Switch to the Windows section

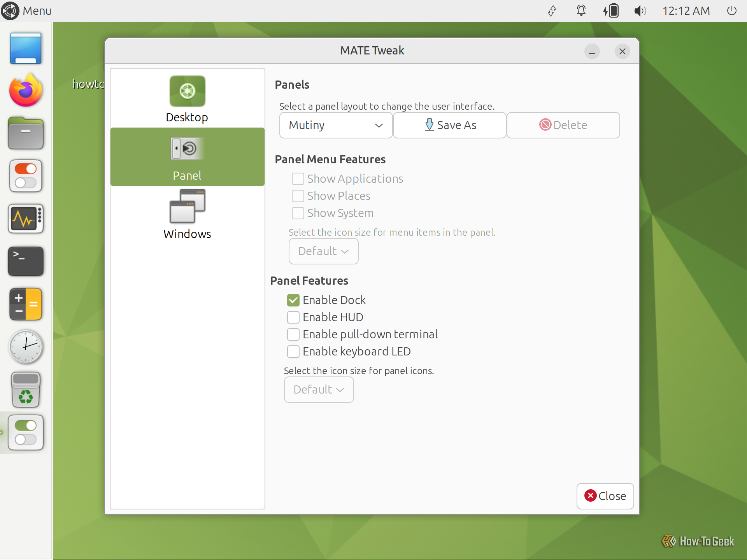tap(187, 215)
